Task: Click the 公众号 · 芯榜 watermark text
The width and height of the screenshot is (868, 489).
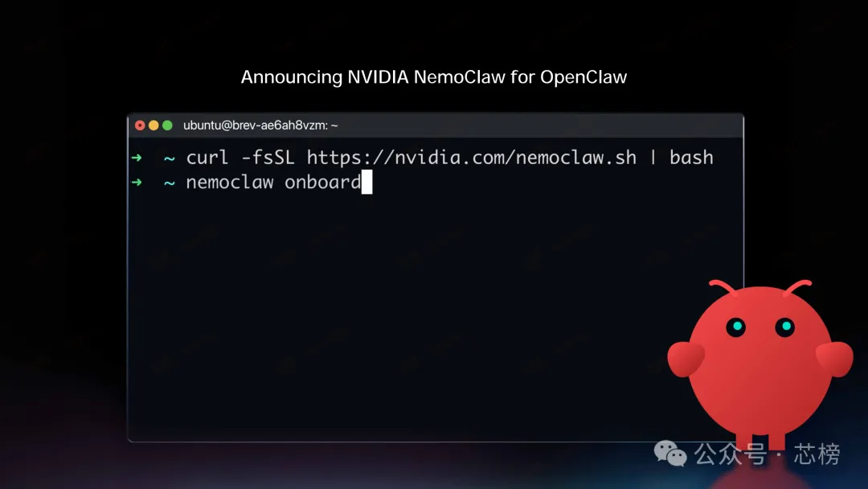Action: (768, 454)
